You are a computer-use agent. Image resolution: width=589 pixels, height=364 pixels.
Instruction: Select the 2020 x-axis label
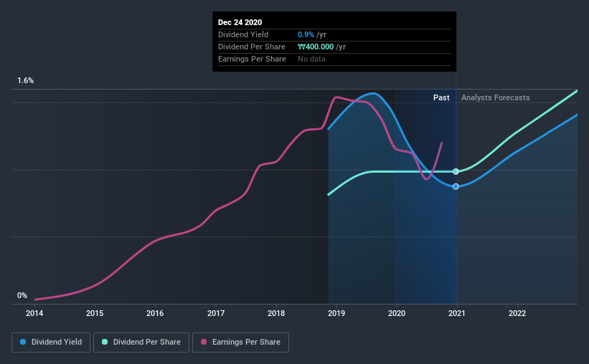pos(397,313)
